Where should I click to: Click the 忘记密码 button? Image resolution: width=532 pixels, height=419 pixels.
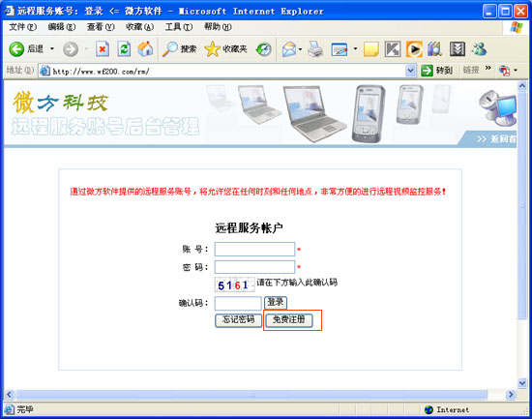(x=238, y=320)
